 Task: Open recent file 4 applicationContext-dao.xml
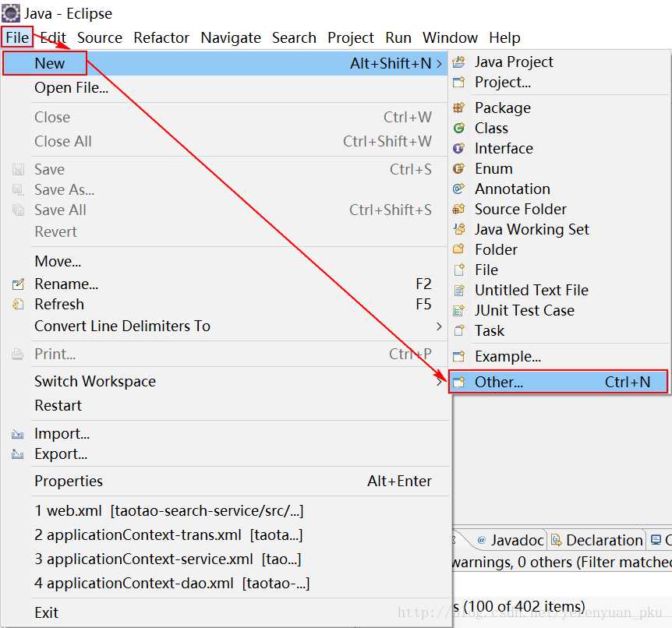click(172, 583)
